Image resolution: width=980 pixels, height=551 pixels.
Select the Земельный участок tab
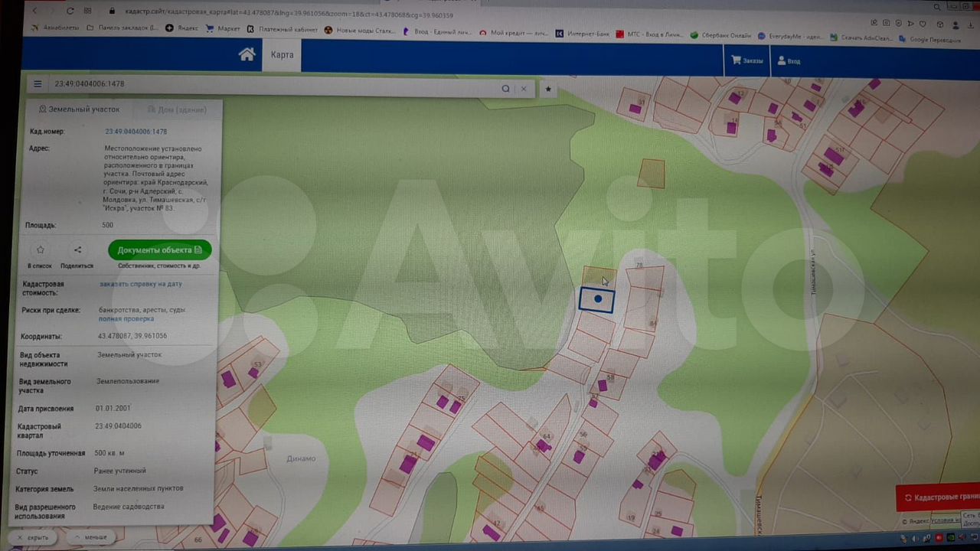point(79,109)
